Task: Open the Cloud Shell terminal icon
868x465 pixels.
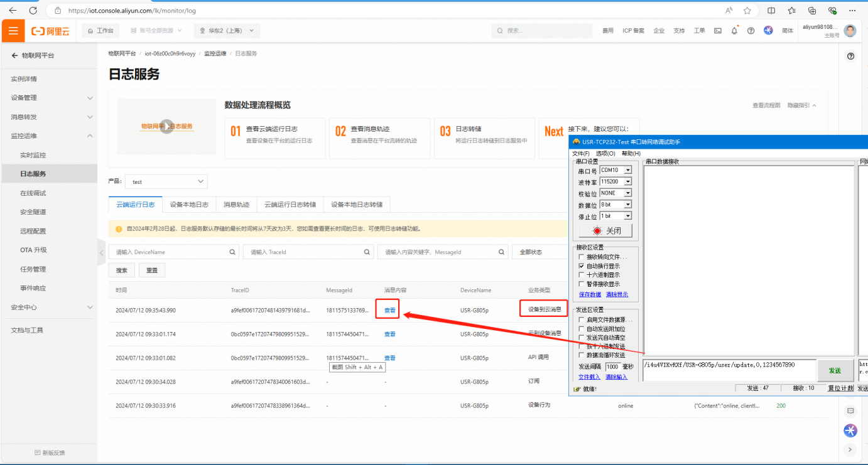Action: pyautogui.click(x=718, y=31)
